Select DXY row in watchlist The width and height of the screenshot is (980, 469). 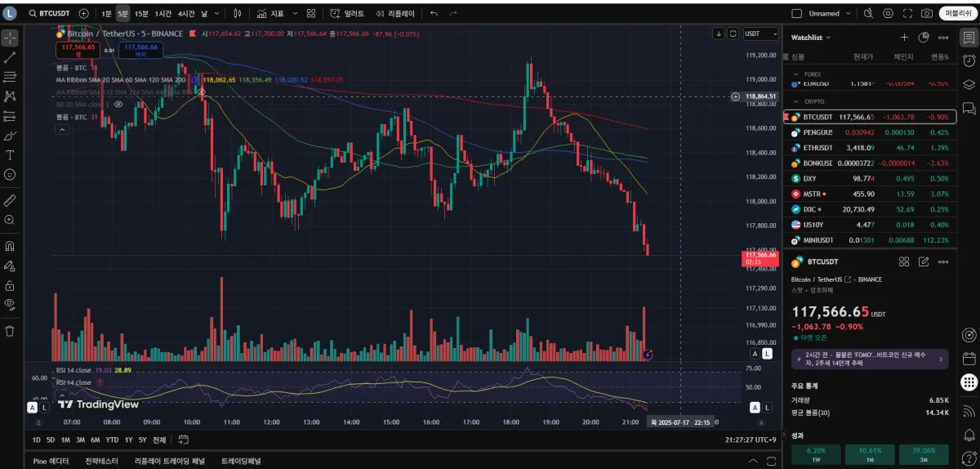870,178
